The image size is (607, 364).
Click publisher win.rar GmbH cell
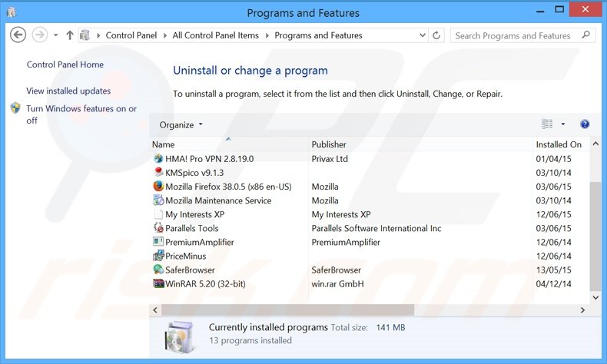[x=337, y=284]
